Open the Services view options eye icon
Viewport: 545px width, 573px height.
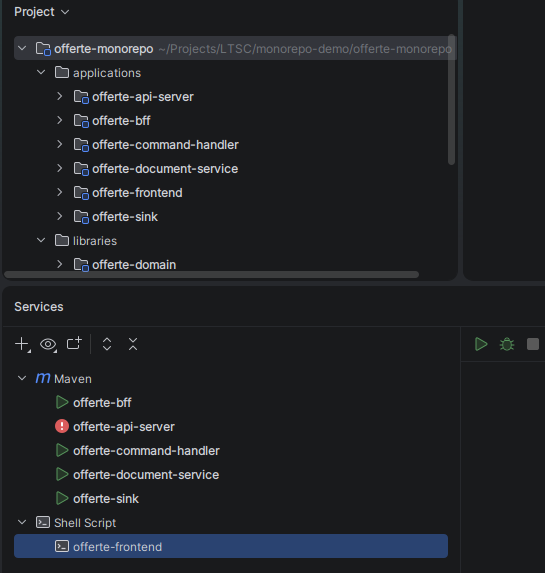(48, 345)
